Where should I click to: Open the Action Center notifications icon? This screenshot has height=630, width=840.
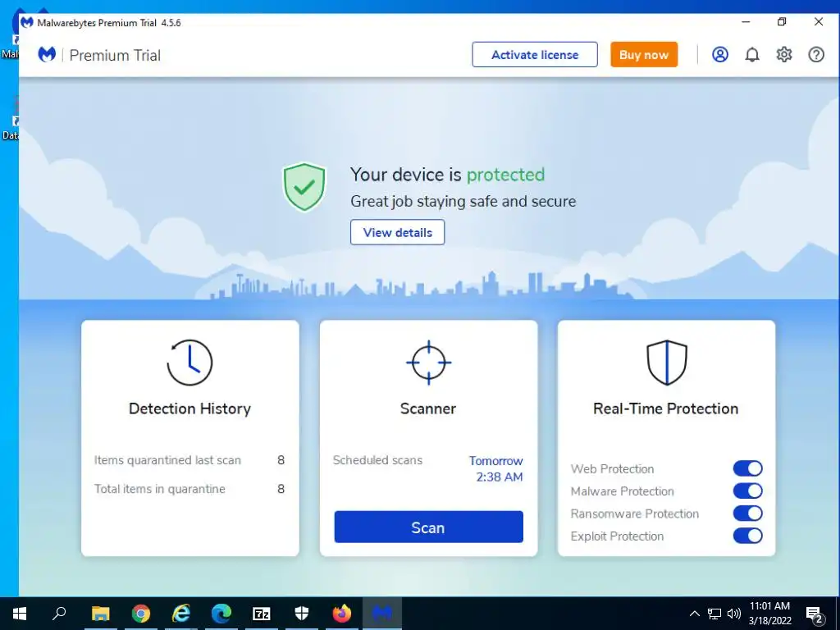pos(815,615)
